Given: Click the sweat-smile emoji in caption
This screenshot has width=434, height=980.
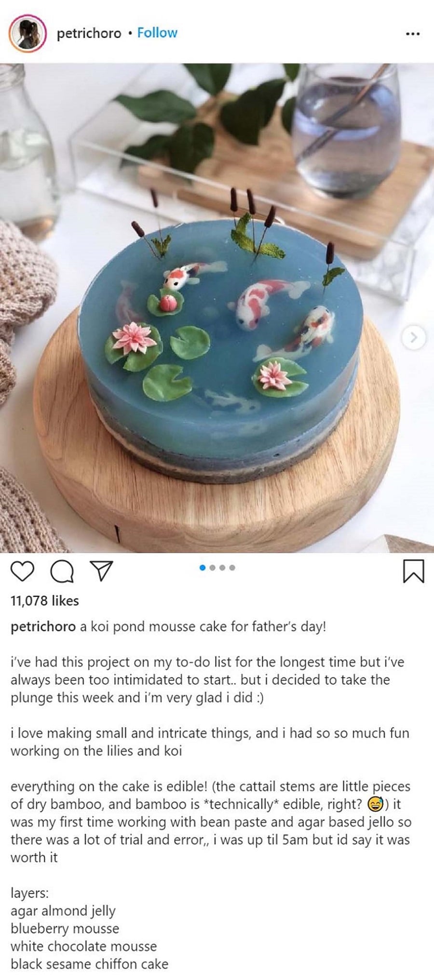Looking at the screenshot, I should point(375,804).
